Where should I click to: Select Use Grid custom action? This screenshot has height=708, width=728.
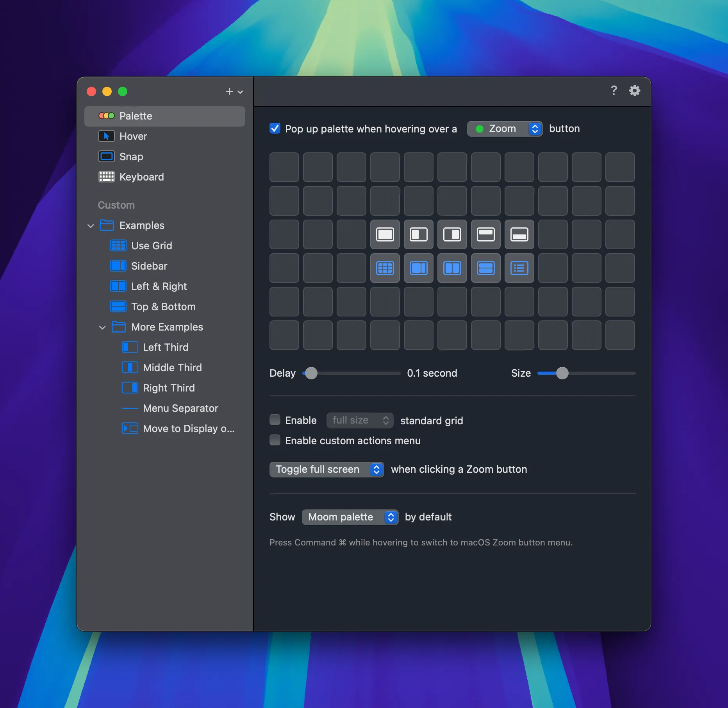pos(165,246)
